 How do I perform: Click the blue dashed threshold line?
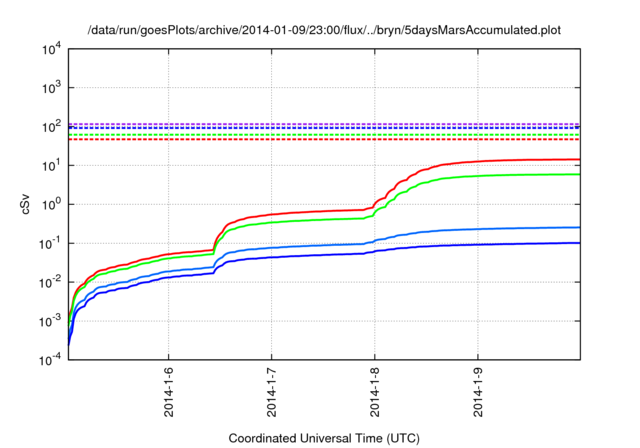(324, 128)
